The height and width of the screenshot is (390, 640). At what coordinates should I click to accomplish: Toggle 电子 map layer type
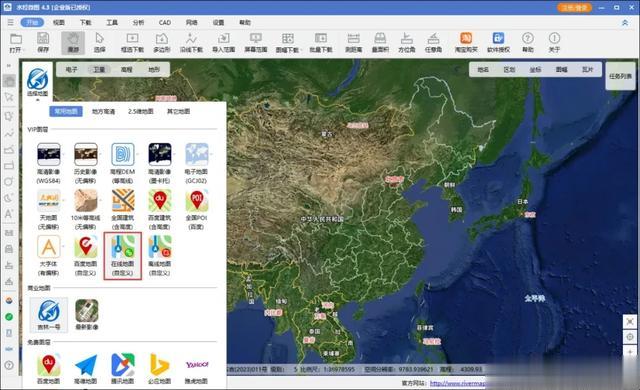71,70
